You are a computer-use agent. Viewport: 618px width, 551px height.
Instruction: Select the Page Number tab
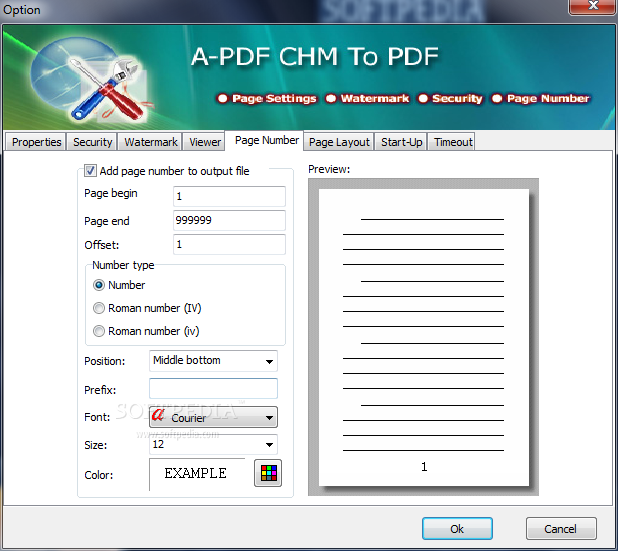click(x=266, y=140)
